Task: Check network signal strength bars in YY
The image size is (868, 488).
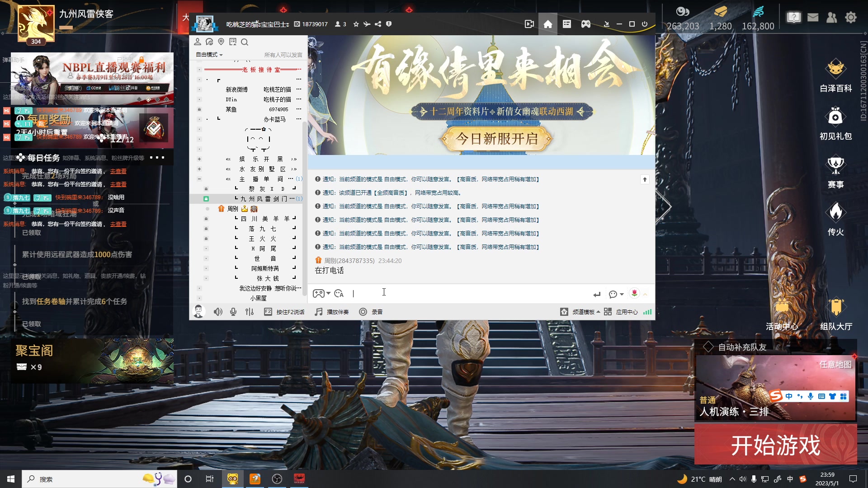Action: click(647, 312)
